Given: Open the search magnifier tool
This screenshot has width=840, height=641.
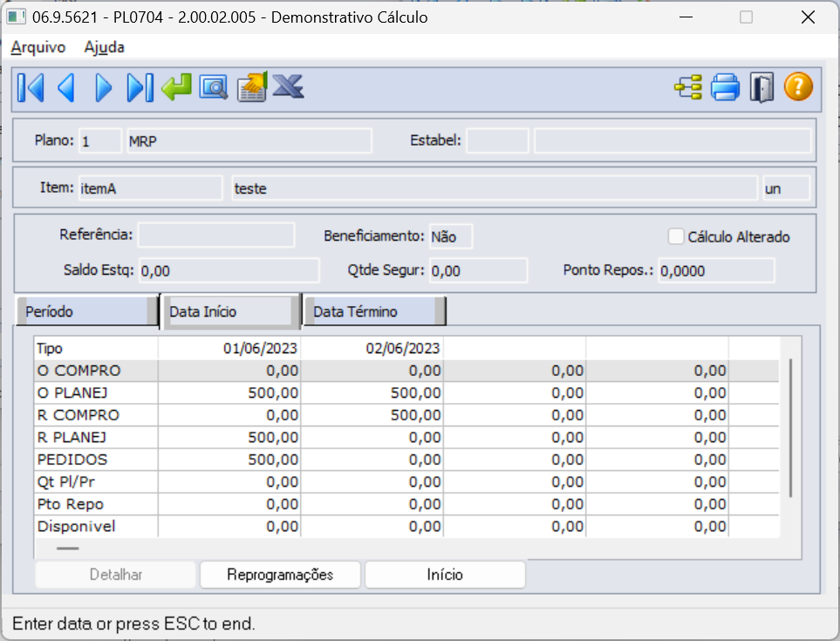Looking at the screenshot, I should tap(214, 87).
